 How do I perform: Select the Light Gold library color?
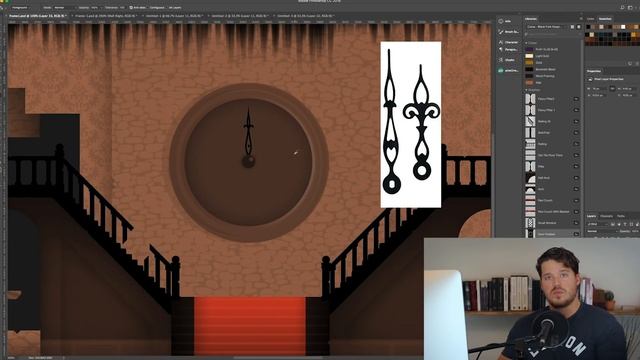(x=529, y=56)
